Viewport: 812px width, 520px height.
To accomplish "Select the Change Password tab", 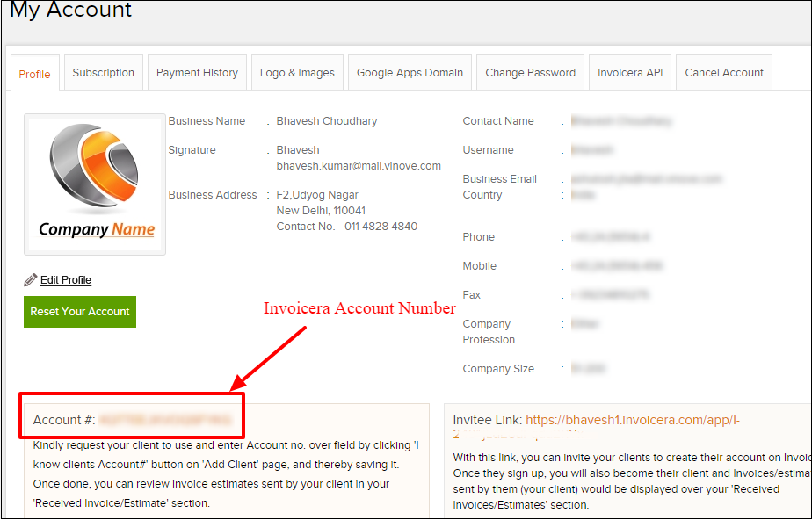I will click(530, 72).
